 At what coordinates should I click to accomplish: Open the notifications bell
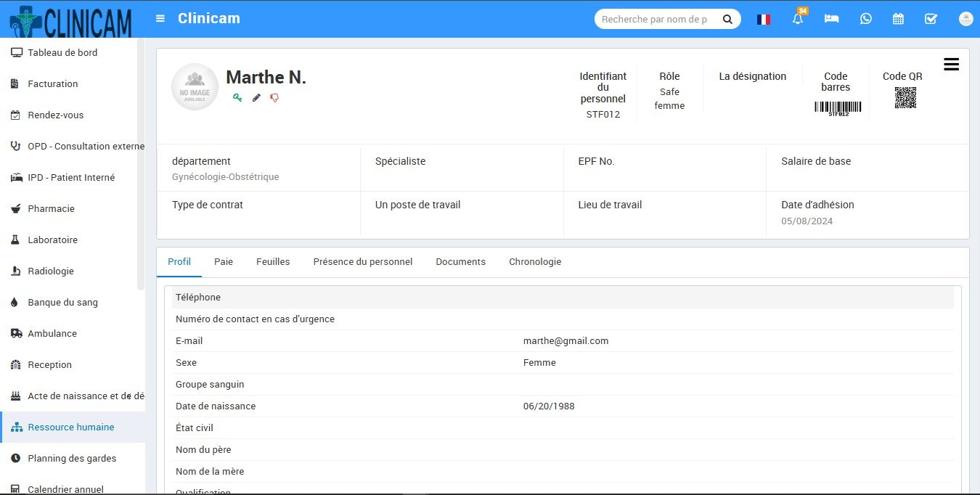coord(798,19)
